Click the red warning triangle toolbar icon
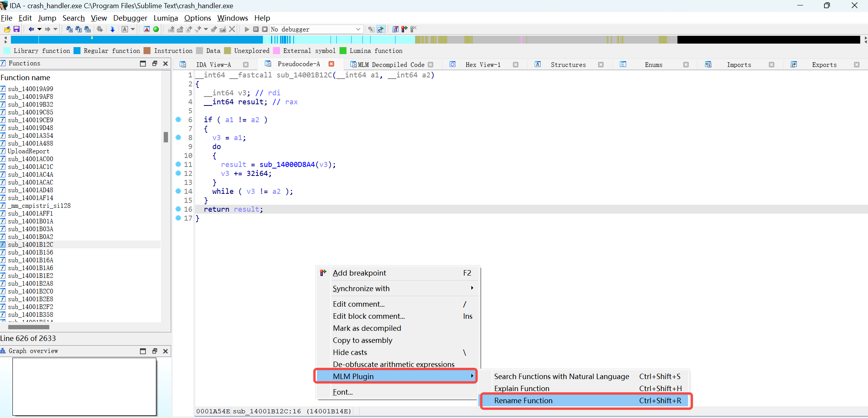Screen dimensions: 868x418 [147, 29]
